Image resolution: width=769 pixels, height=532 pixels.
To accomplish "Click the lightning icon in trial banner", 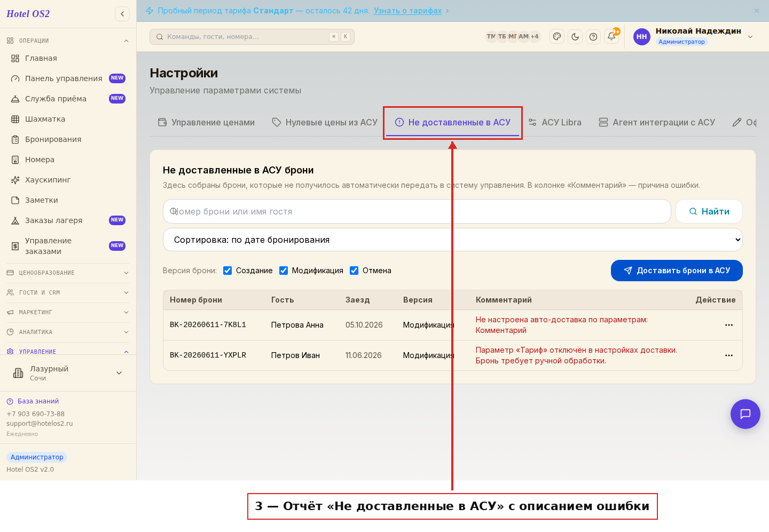I will (150, 11).
